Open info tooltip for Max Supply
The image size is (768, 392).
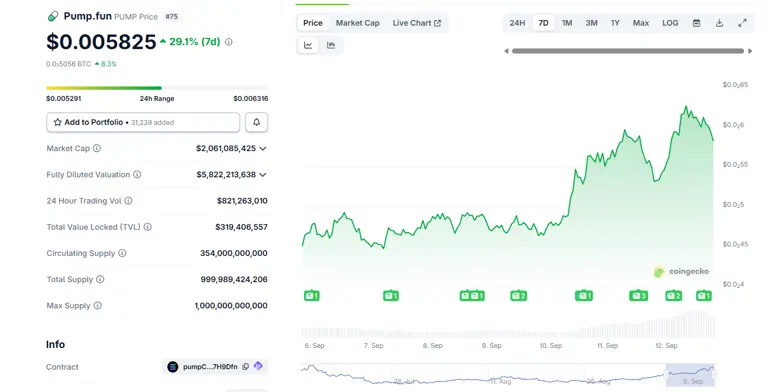[97, 305]
